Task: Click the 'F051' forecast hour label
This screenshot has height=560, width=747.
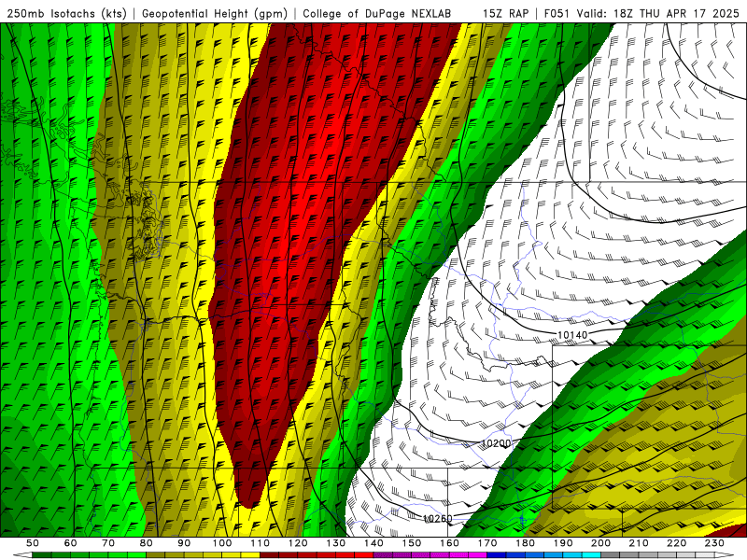Action: (x=557, y=13)
